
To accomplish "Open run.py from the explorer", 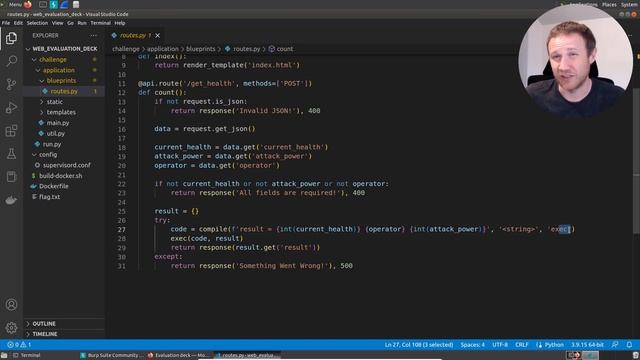I will [x=52, y=144].
